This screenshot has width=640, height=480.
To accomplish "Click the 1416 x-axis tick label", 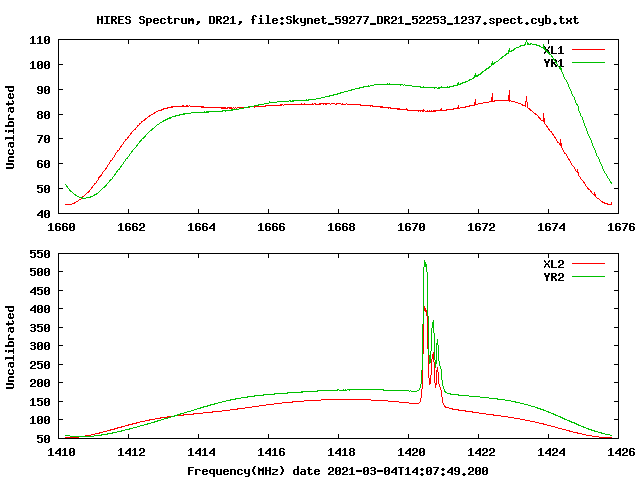I will pyautogui.click(x=271, y=452).
